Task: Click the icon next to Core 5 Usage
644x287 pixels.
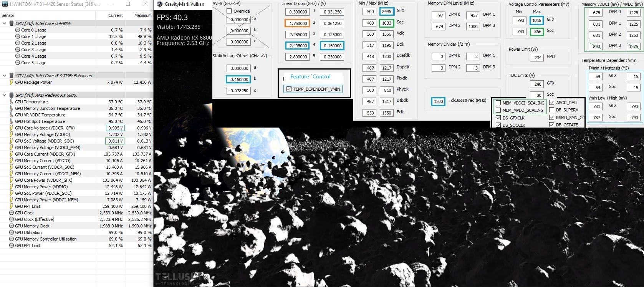Action: pos(18,63)
